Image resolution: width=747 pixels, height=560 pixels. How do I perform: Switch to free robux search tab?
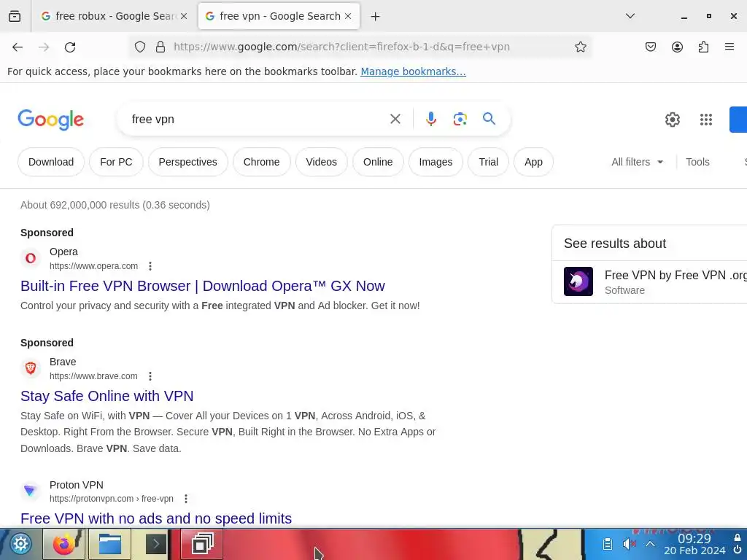[115, 16]
